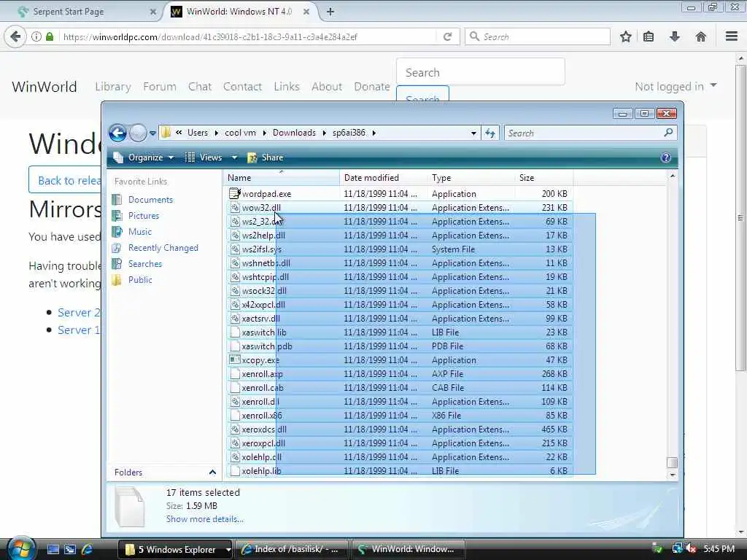Image resolution: width=747 pixels, height=560 pixels.
Task: Expand the arrow after sp6ai386 breadcrumb
Action: click(374, 133)
